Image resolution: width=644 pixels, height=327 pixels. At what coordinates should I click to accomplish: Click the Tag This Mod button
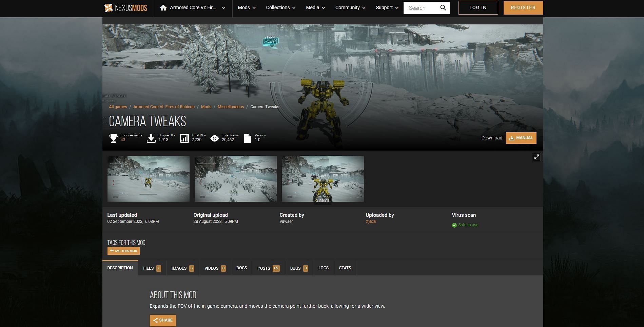point(123,251)
